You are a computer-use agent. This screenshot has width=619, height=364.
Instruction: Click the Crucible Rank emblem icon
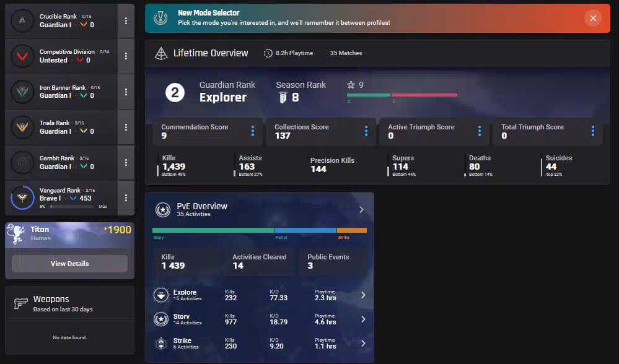(22, 20)
